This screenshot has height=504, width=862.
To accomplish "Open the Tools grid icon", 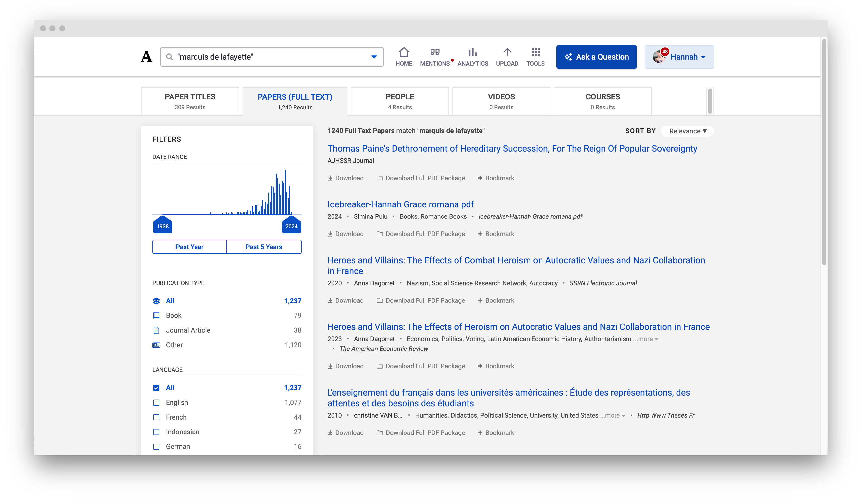I will (x=535, y=52).
